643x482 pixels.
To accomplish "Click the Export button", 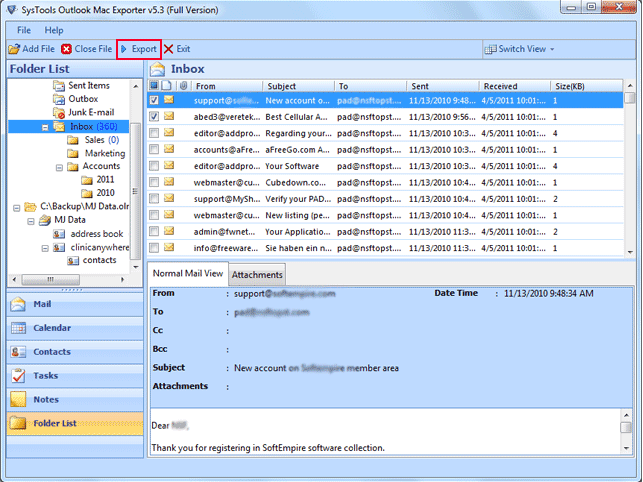I will (139, 49).
